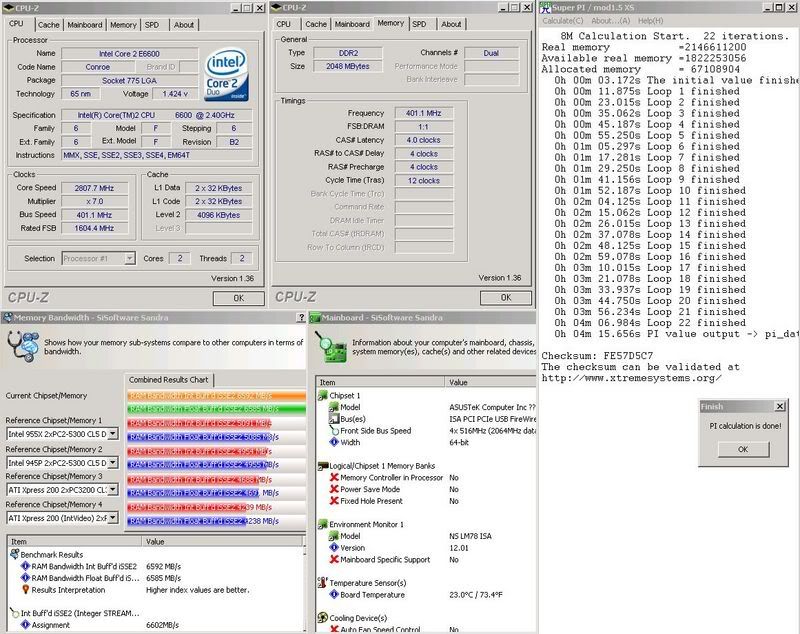Click the Front Side Bus Speed icon
The height and width of the screenshot is (634, 800).
[x=334, y=430]
